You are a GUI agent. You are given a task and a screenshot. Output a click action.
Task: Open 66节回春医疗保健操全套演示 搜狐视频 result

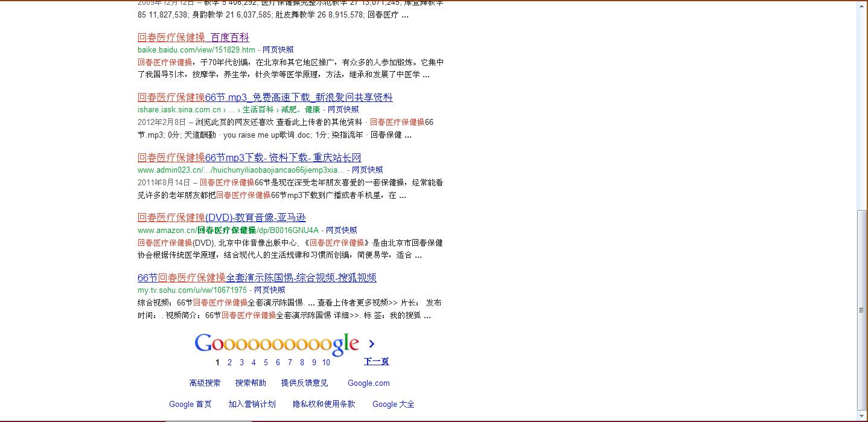coord(257,278)
